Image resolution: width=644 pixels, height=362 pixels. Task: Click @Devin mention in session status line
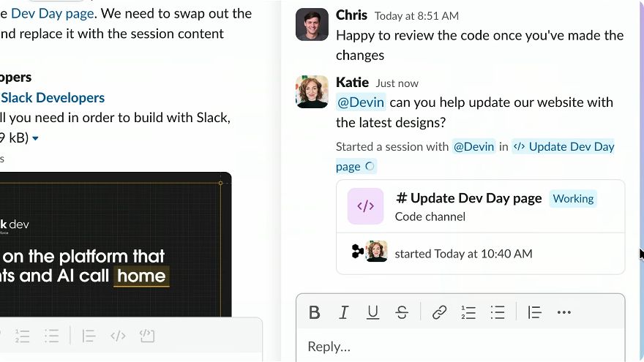click(x=474, y=146)
